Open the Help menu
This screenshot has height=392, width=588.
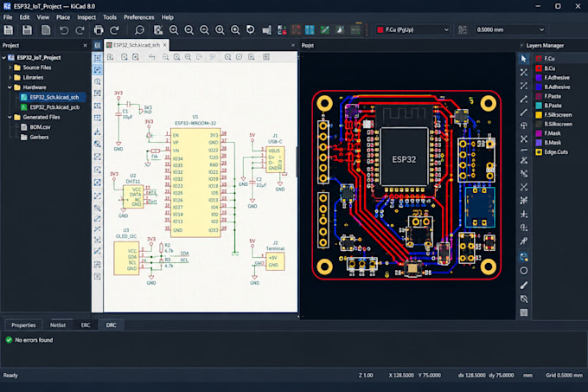tap(167, 17)
